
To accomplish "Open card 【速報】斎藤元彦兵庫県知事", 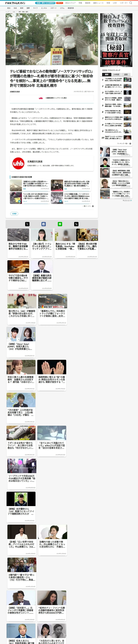I will point(42,275).
